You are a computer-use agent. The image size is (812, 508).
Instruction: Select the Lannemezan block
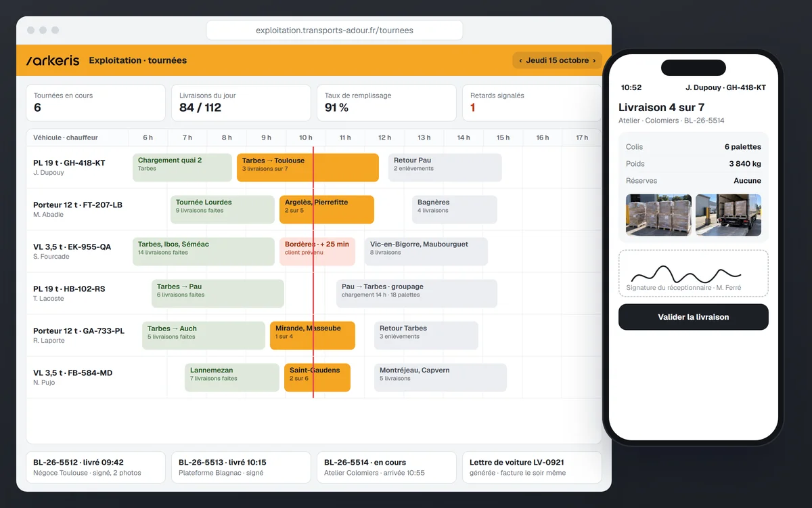(232, 377)
